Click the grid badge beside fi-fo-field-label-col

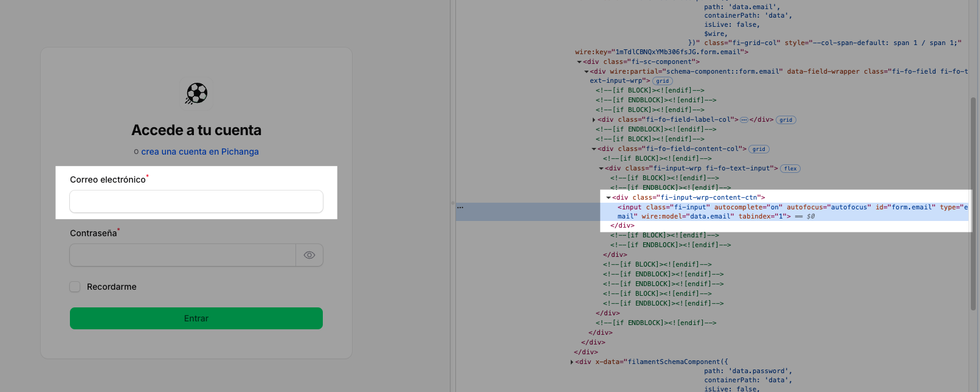click(786, 120)
